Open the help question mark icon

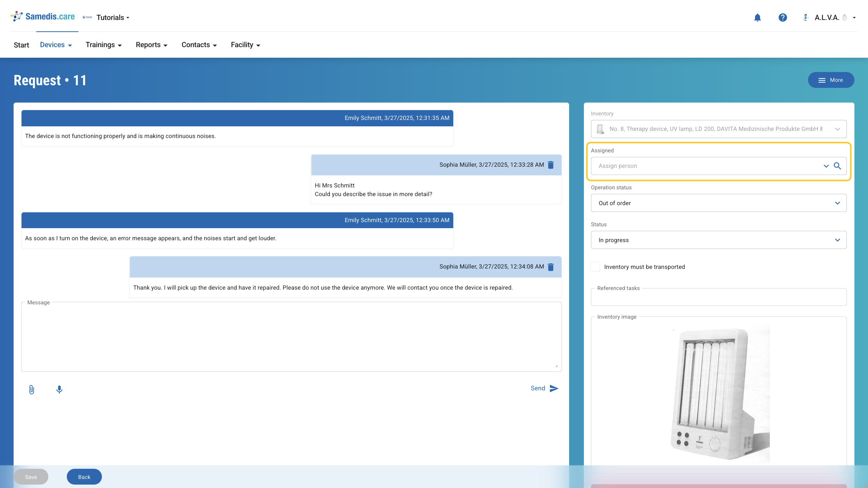[783, 17]
